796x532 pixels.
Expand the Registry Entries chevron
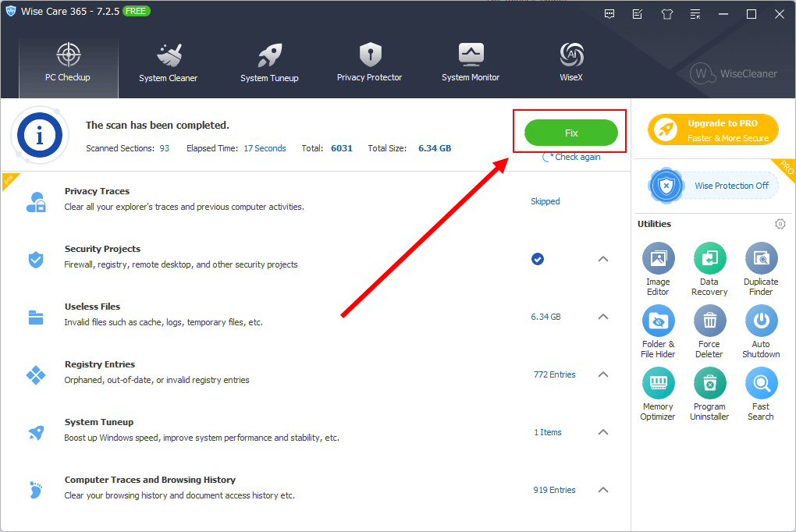pyautogui.click(x=603, y=374)
